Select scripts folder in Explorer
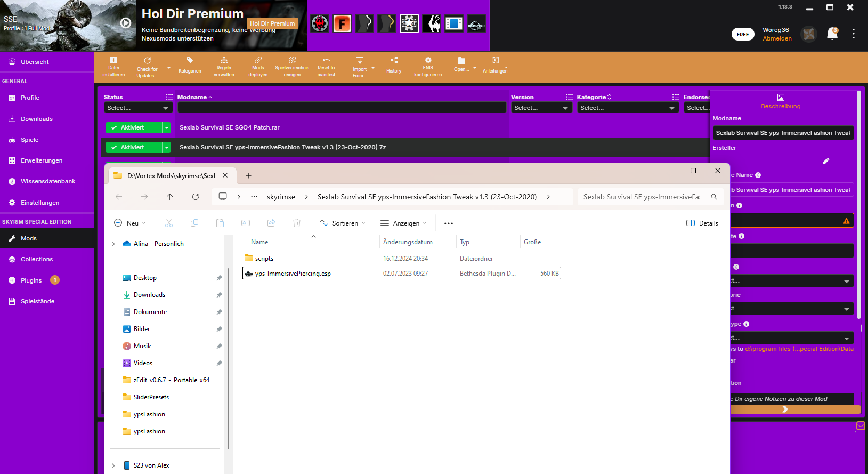868x474 pixels. point(401,259)
